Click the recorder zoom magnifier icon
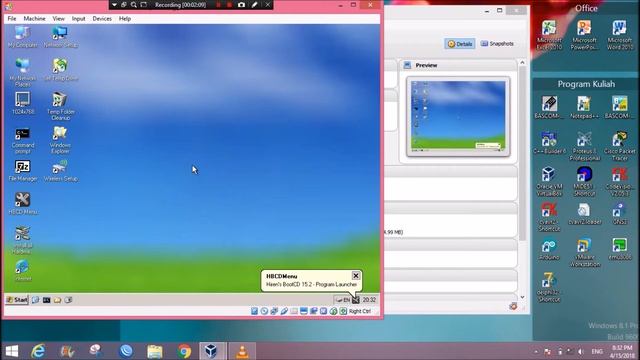 [133, 5]
